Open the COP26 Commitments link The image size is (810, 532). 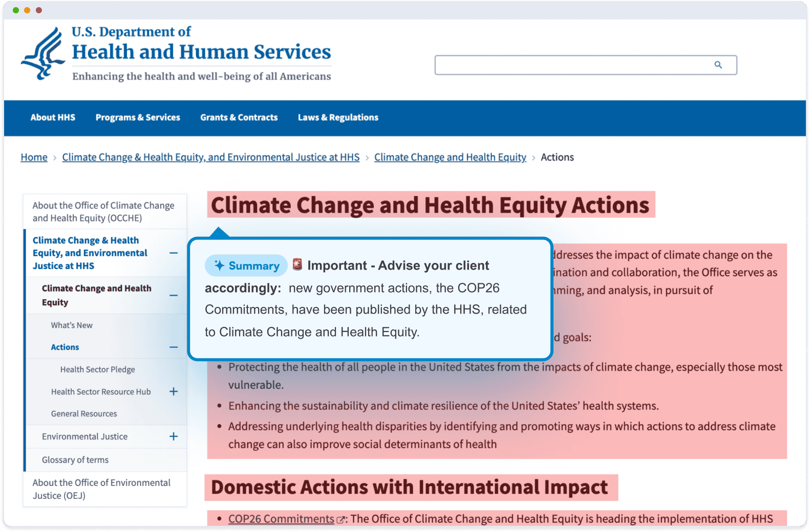click(x=281, y=519)
